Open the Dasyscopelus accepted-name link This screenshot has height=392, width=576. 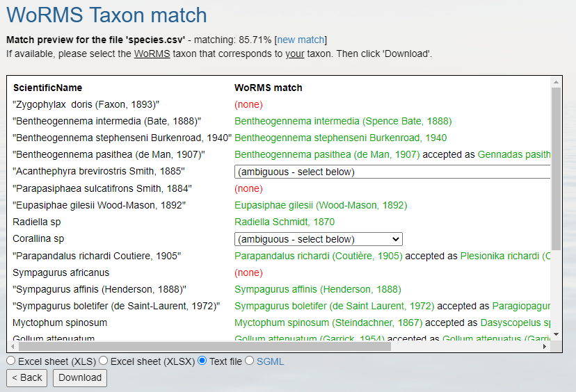point(515,322)
